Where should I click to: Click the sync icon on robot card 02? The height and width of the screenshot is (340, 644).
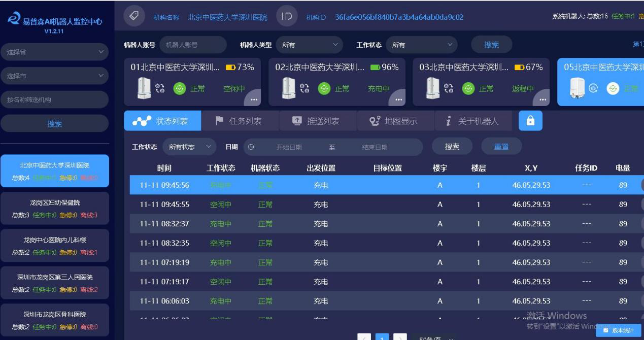tap(305, 88)
